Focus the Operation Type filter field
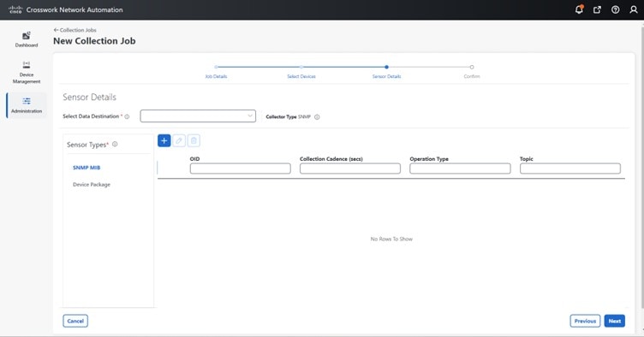Viewport: 644px width, 337px height. click(460, 168)
